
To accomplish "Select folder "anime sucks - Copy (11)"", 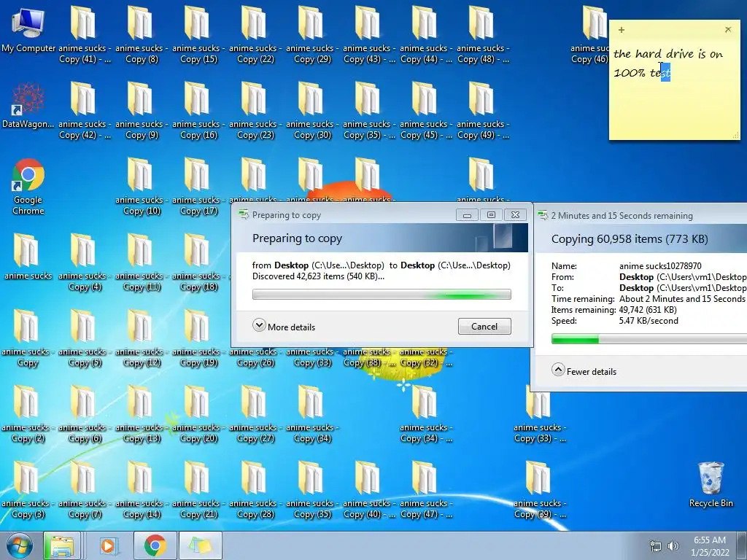I will [x=142, y=262].
